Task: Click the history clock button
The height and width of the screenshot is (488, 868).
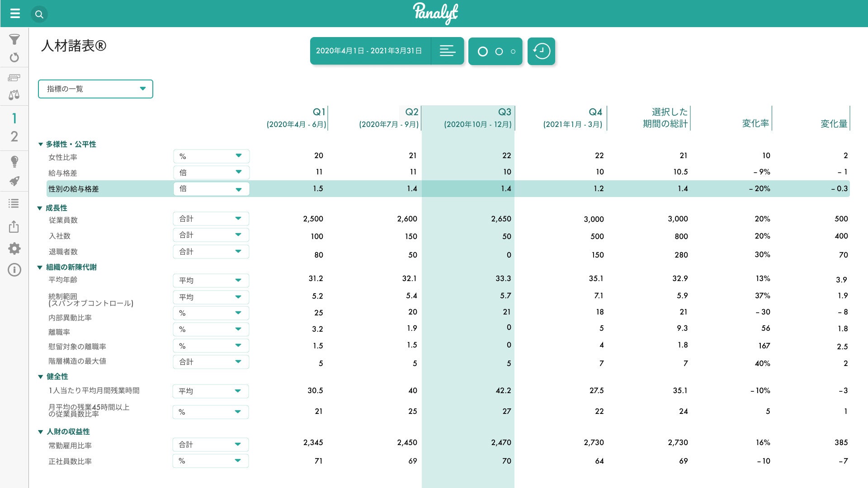Action: 541,51
